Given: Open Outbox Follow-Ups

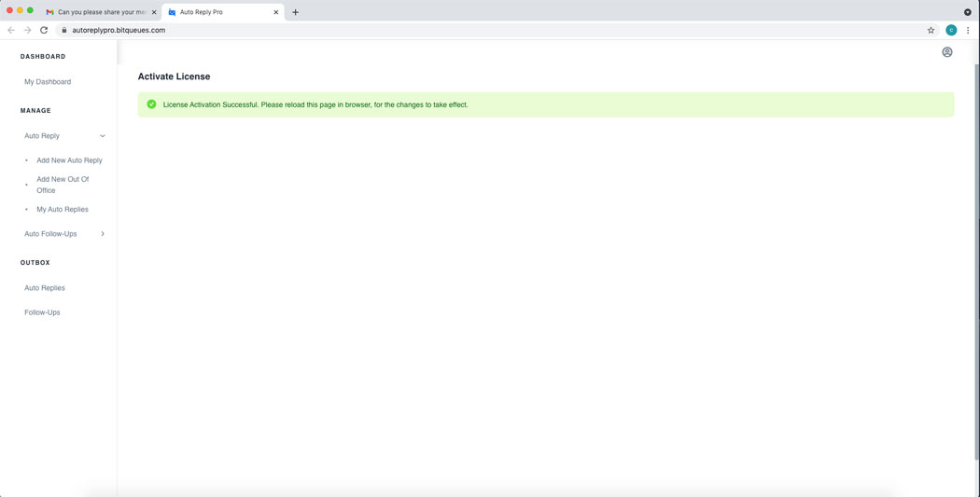Looking at the screenshot, I should coord(42,312).
